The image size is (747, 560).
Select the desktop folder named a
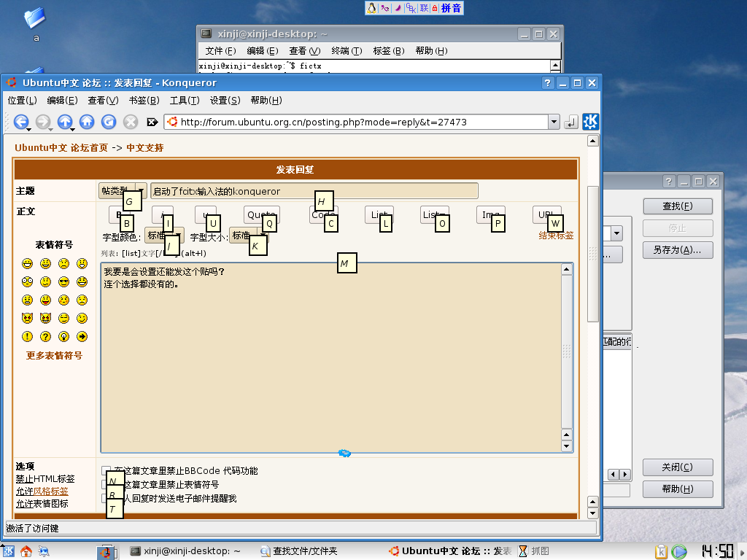pyautogui.click(x=36, y=25)
